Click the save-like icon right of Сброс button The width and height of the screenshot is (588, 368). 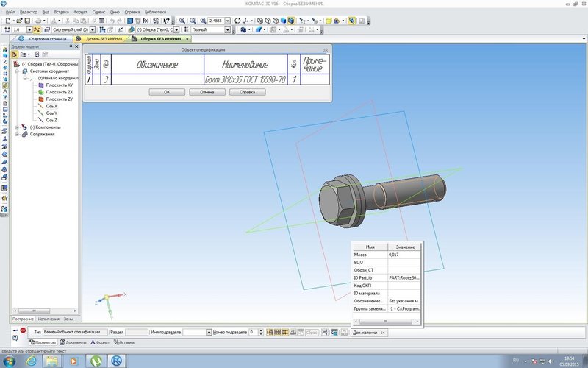coord(325,333)
